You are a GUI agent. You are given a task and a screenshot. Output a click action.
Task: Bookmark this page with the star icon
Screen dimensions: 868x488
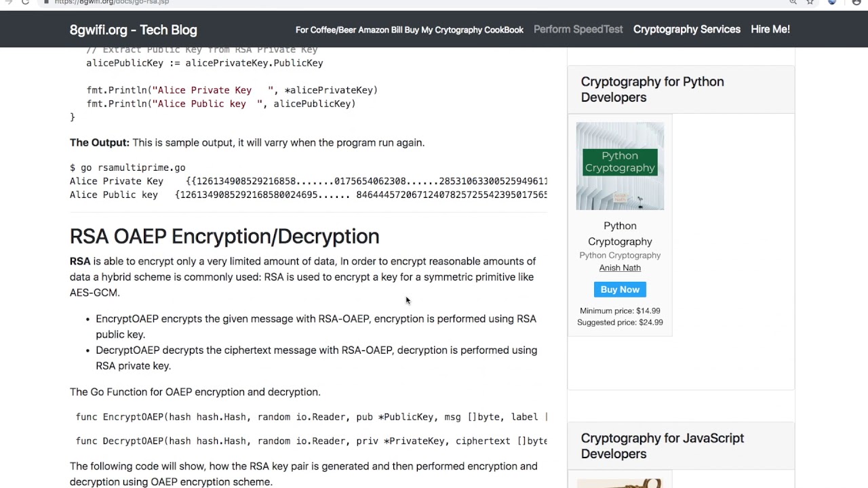810,2
